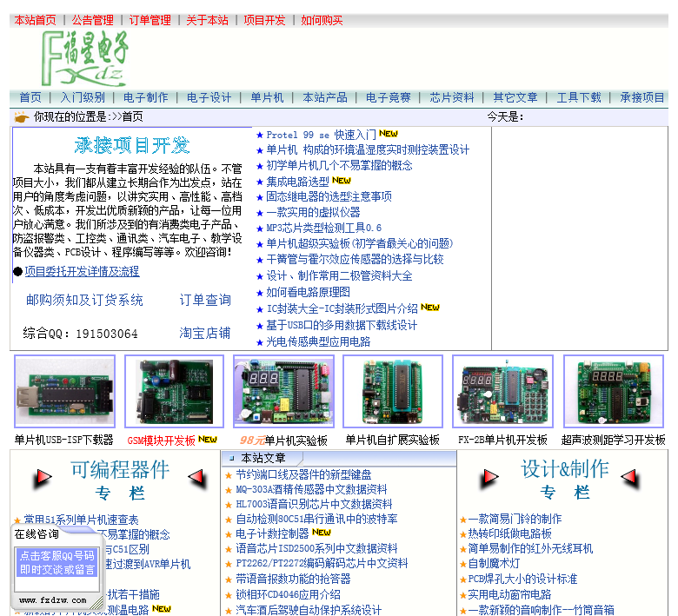Open article 如何看电路原理图
The width and height of the screenshot is (678, 616).
click(308, 292)
